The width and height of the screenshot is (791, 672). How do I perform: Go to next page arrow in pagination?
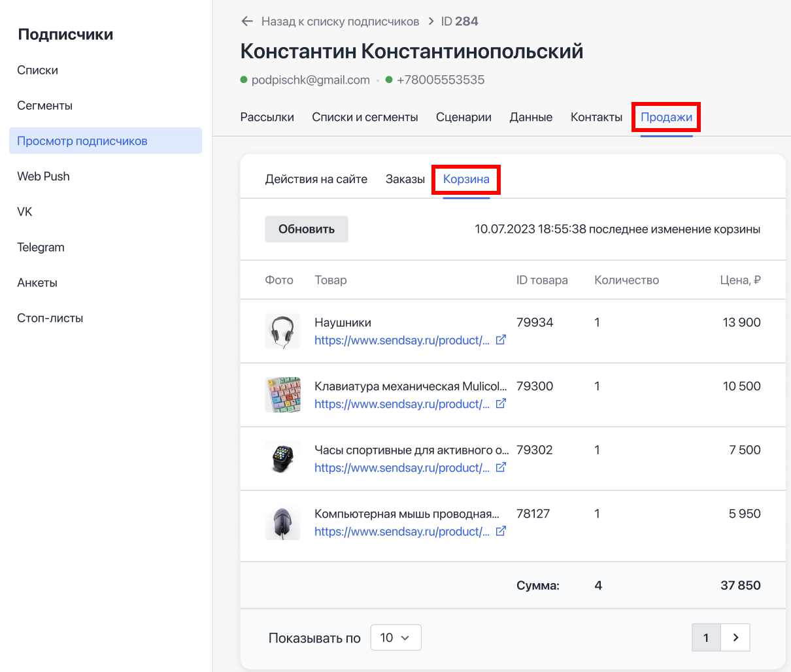[735, 637]
